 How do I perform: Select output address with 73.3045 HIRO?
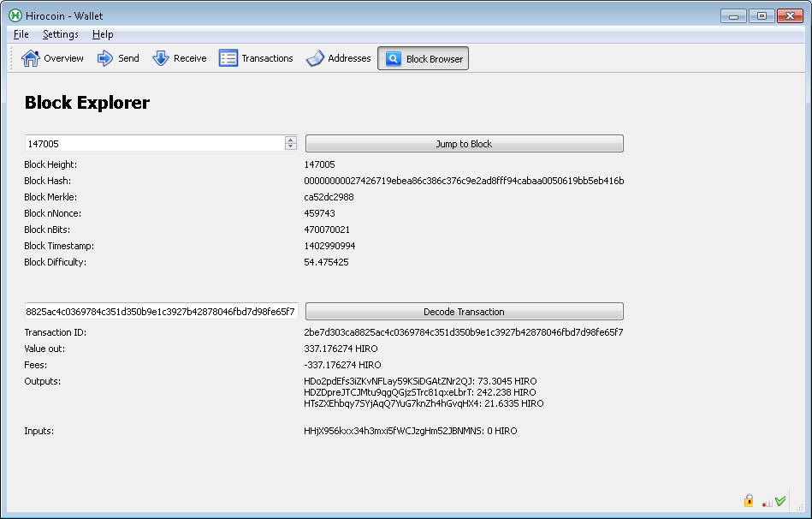[420, 381]
